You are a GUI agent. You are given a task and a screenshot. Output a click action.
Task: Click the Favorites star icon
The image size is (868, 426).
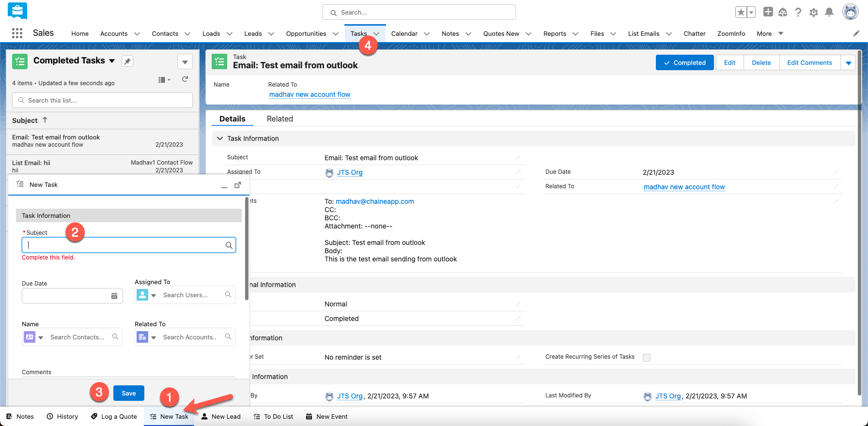pos(741,13)
